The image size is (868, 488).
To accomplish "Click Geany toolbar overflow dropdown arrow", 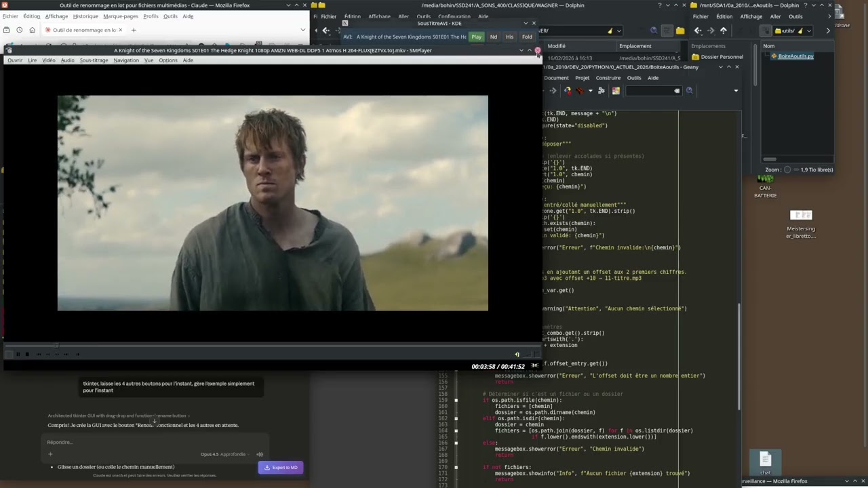I will [736, 91].
